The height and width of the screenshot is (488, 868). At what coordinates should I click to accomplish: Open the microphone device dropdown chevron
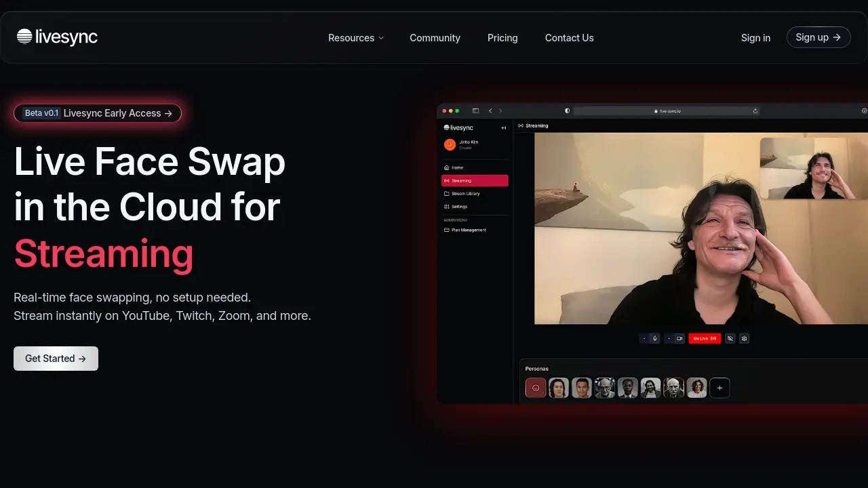pos(644,338)
